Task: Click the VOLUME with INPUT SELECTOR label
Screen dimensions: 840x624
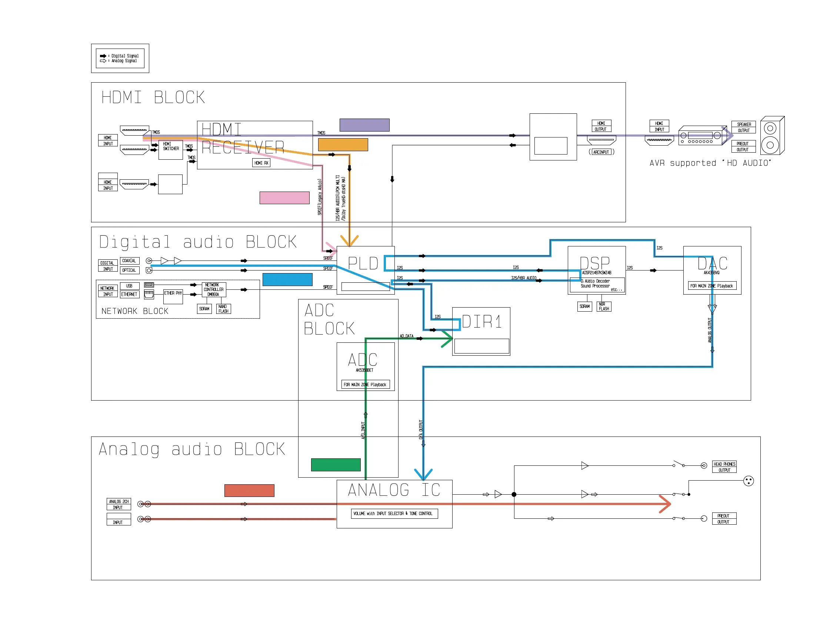Action: (394, 513)
